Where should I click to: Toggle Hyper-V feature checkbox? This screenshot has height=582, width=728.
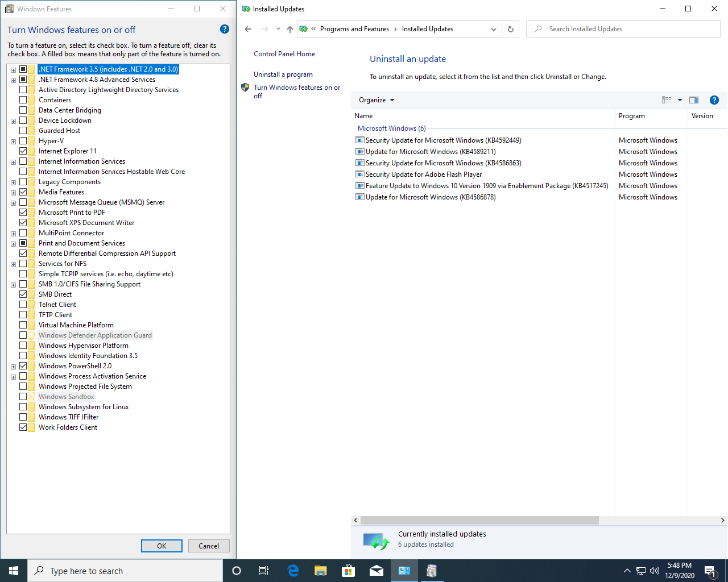23,141
